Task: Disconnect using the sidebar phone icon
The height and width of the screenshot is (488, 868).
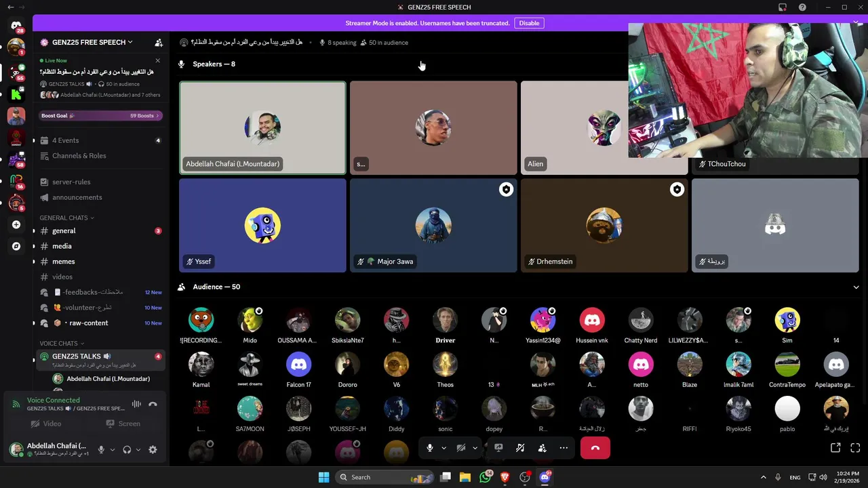Action: (x=153, y=404)
